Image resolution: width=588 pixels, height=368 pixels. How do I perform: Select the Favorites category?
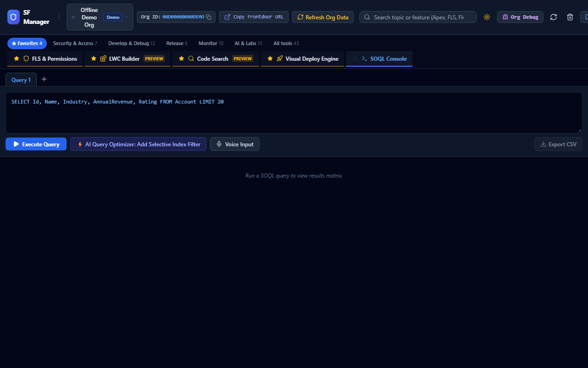coord(27,43)
